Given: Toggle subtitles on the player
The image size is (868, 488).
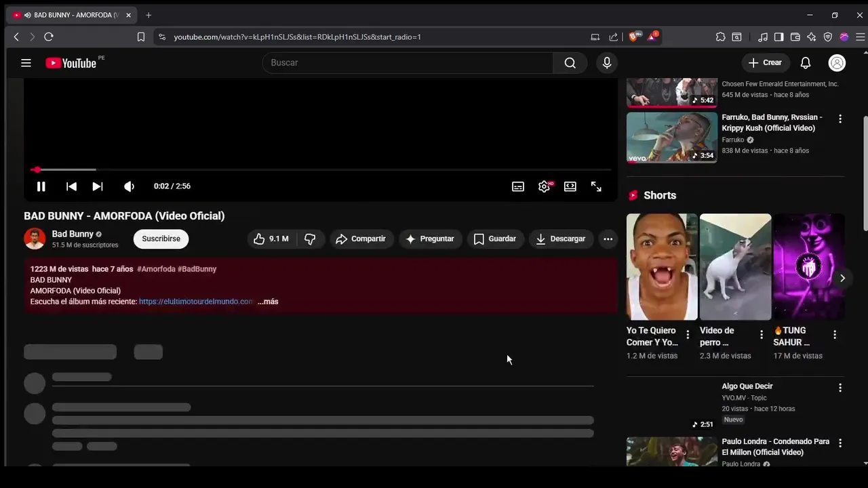Looking at the screenshot, I should point(518,186).
